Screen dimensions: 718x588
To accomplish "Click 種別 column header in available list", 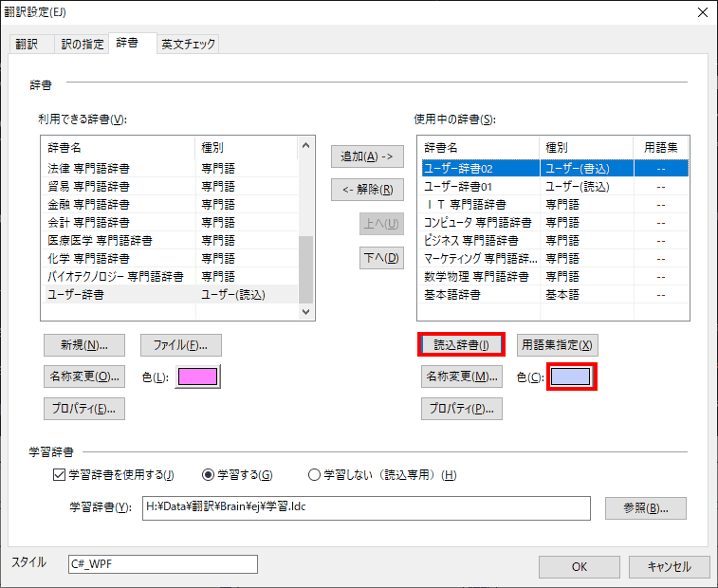I will pyautogui.click(x=247, y=147).
